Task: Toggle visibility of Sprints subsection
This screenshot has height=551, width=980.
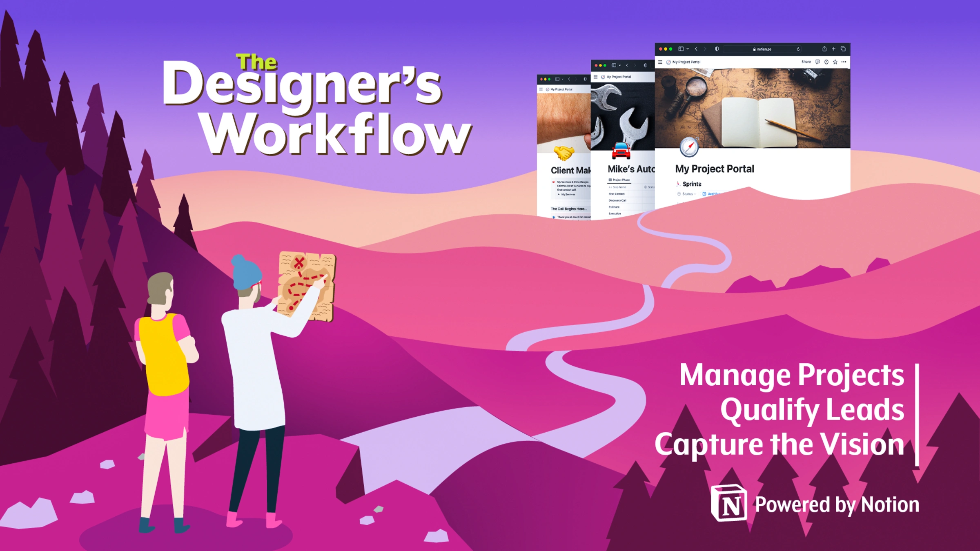Action: [x=680, y=183]
